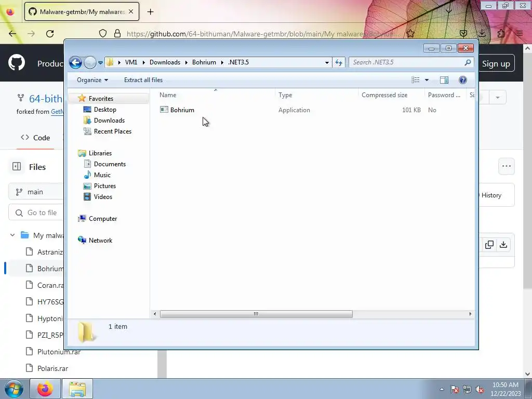Click the GitHub download raw file icon
This screenshot has height=399, width=532.
click(503, 245)
